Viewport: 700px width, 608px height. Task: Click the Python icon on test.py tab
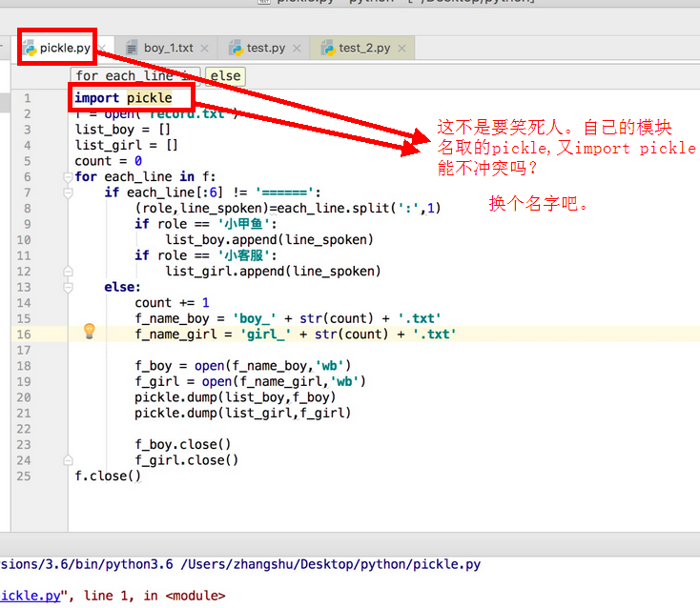tap(234, 48)
